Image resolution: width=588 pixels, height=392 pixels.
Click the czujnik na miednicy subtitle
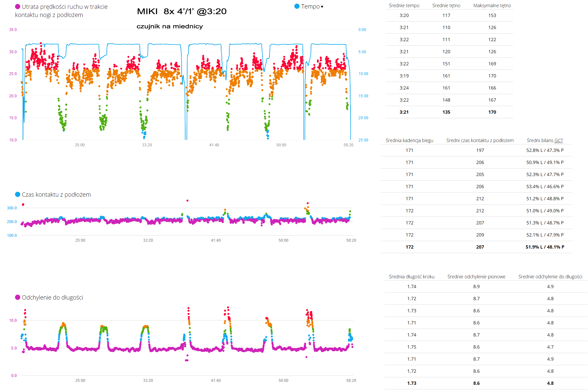(170, 26)
